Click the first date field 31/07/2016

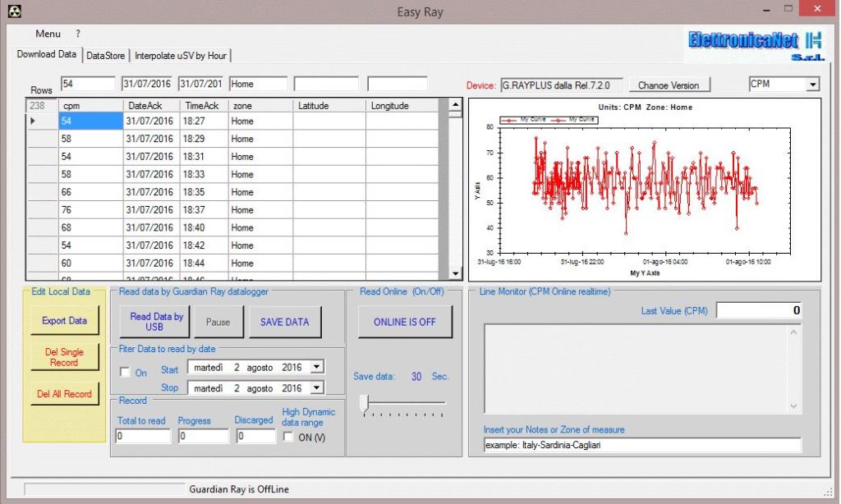147,84
